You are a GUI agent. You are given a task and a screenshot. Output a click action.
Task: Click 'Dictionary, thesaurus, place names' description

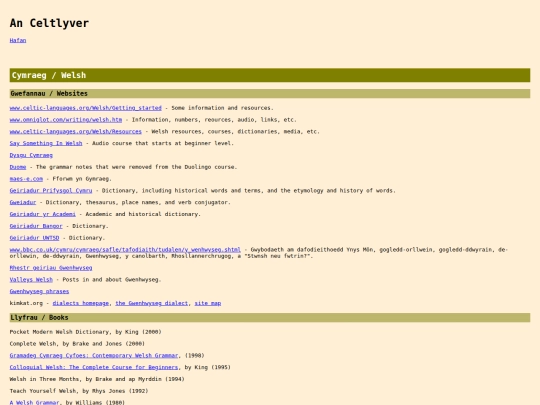coord(138,202)
